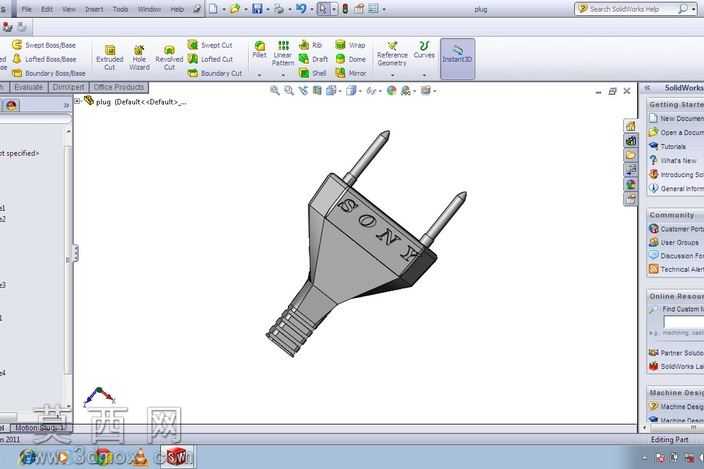Image resolution: width=704 pixels, height=469 pixels.
Task: Open the Edit menu
Action: tap(47, 9)
